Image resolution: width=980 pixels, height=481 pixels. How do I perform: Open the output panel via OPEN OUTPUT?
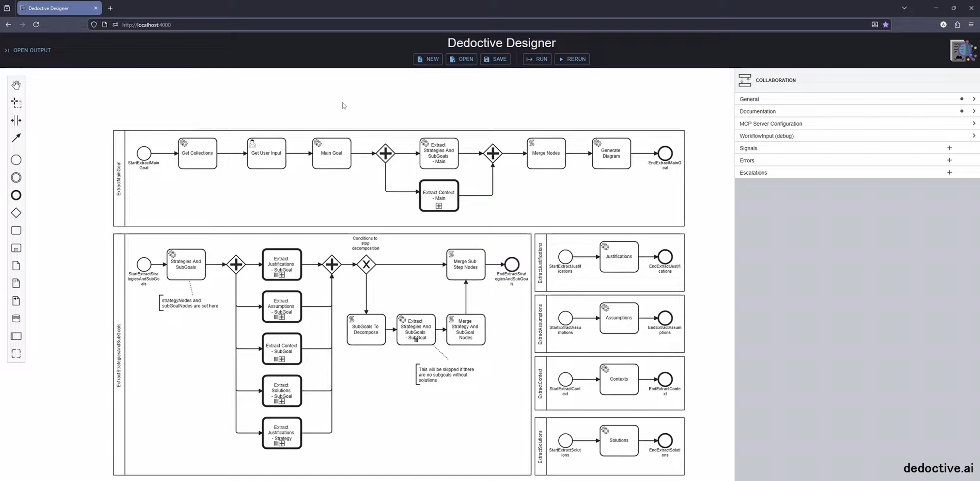(28, 50)
